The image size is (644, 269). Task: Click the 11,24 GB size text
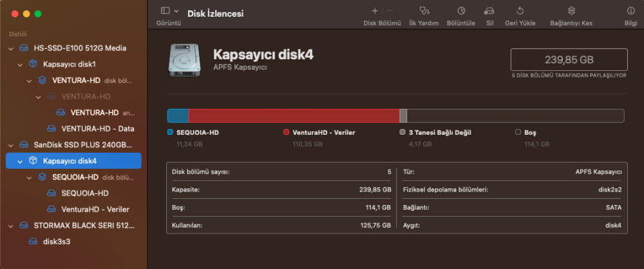pyautogui.click(x=189, y=144)
